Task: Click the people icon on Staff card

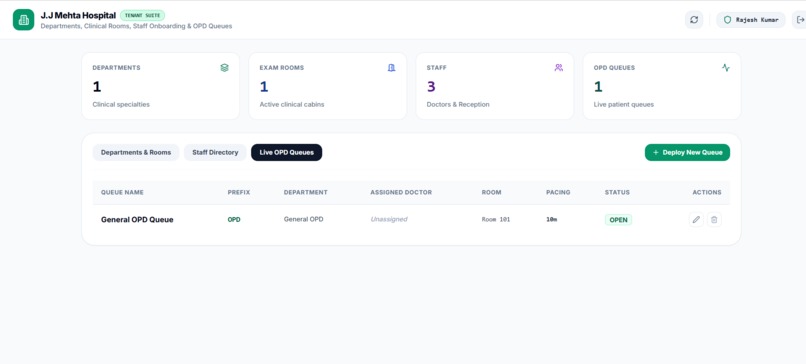Action: coord(558,67)
